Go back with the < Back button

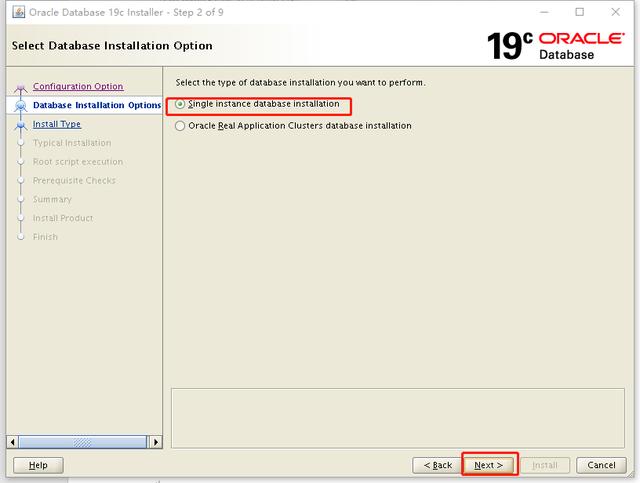tap(438, 465)
